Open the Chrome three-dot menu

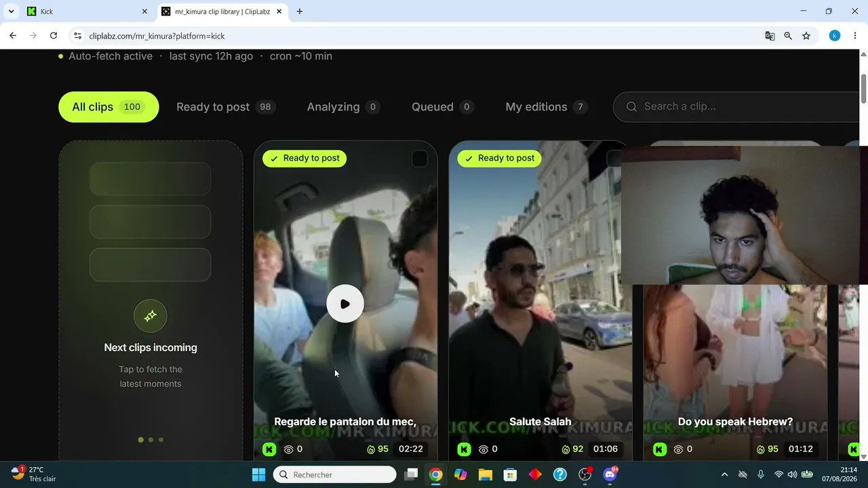(854, 36)
